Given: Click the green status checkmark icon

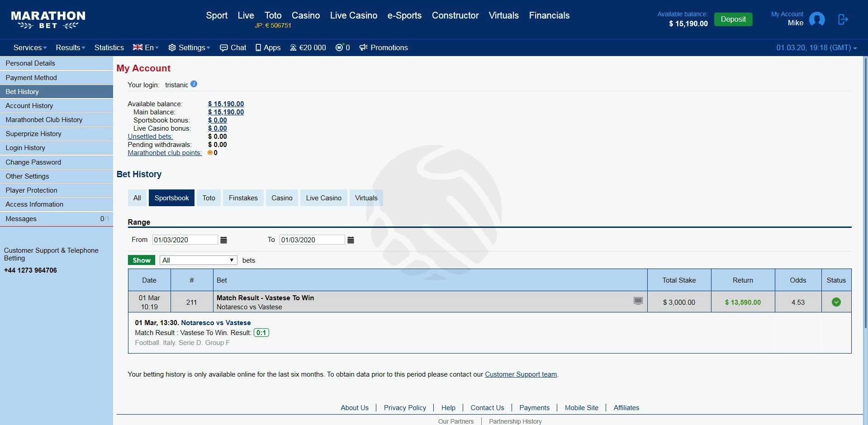Looking at the screenshot, I should 836,302.
